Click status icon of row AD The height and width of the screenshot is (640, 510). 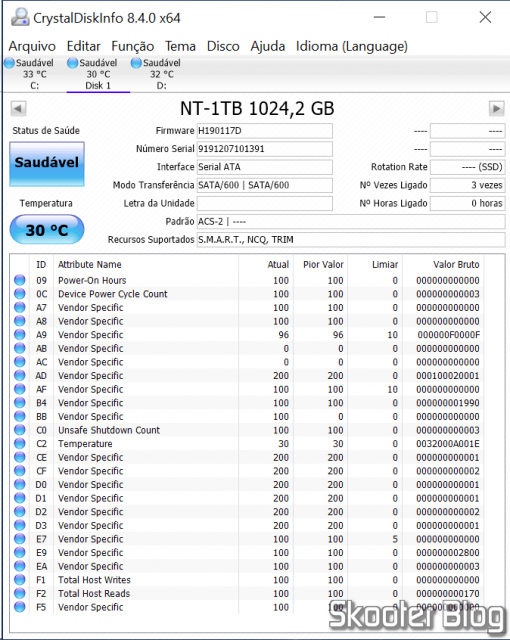pyautogui.click(x=20, y=375)
